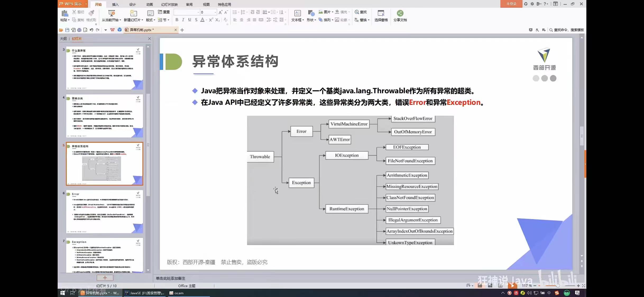The width and height of the screenshot is (644, 297).
Task: Toggle underline formatting
Action: point(189,20)
